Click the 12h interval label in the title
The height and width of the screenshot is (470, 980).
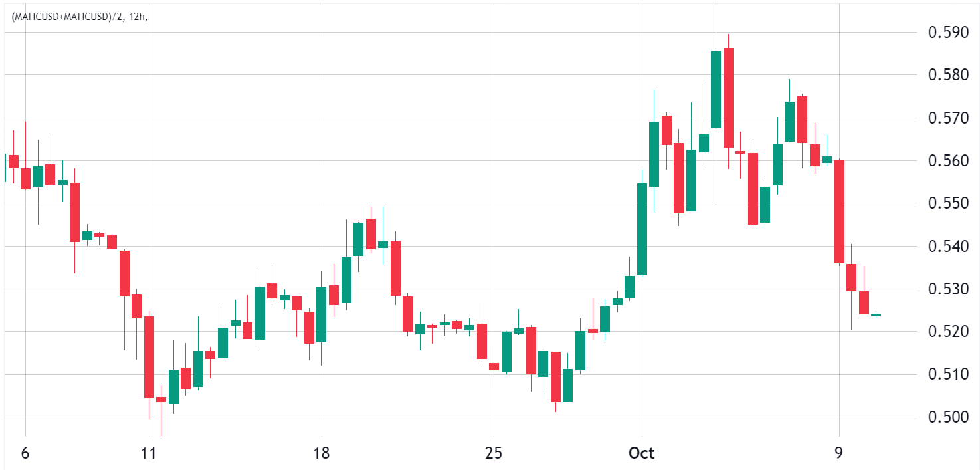pos(138,16)
